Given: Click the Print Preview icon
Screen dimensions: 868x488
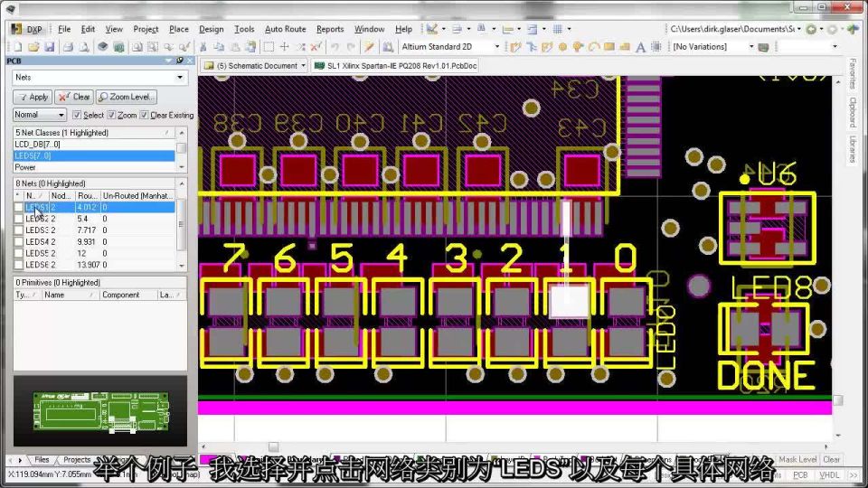Looking at the screenshot, I should (84, 47).
